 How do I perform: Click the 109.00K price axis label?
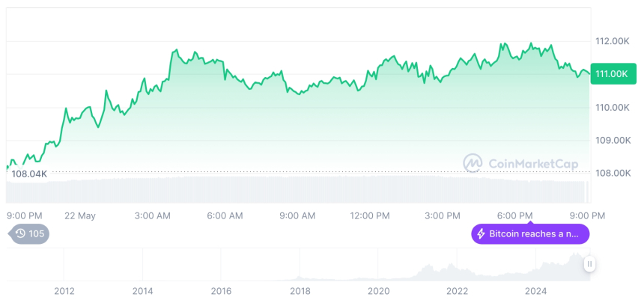click(x=610, y=140)
